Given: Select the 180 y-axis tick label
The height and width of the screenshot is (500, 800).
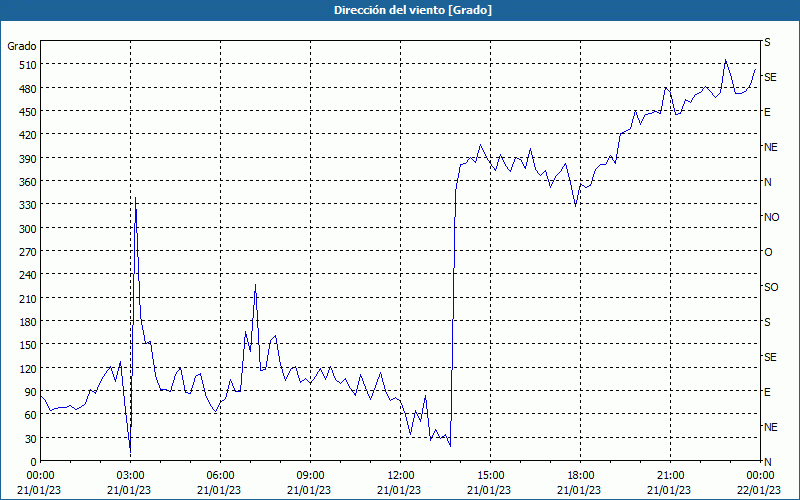Looking at the screenshot, I should (x=28, y=322).
